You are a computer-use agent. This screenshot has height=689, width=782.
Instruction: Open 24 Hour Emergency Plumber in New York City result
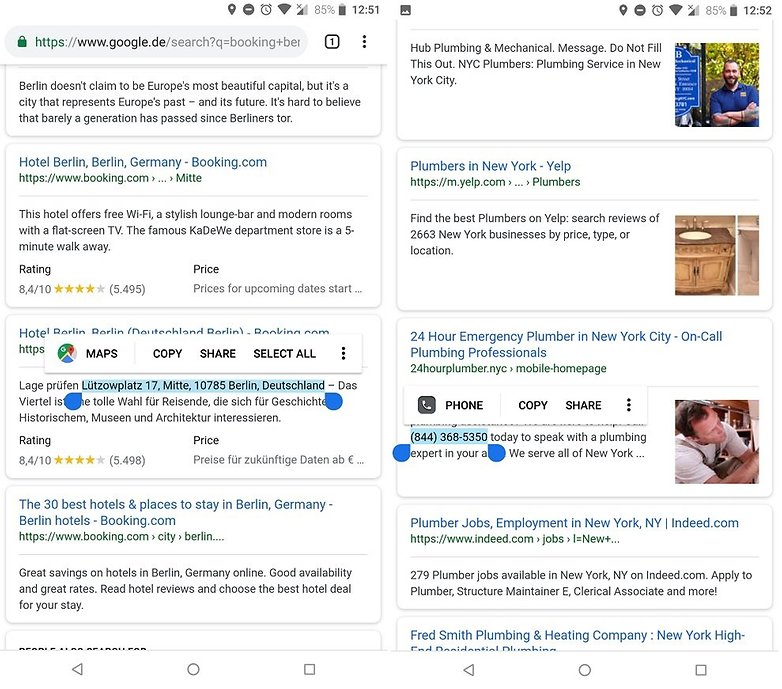(x=566, y=344)
